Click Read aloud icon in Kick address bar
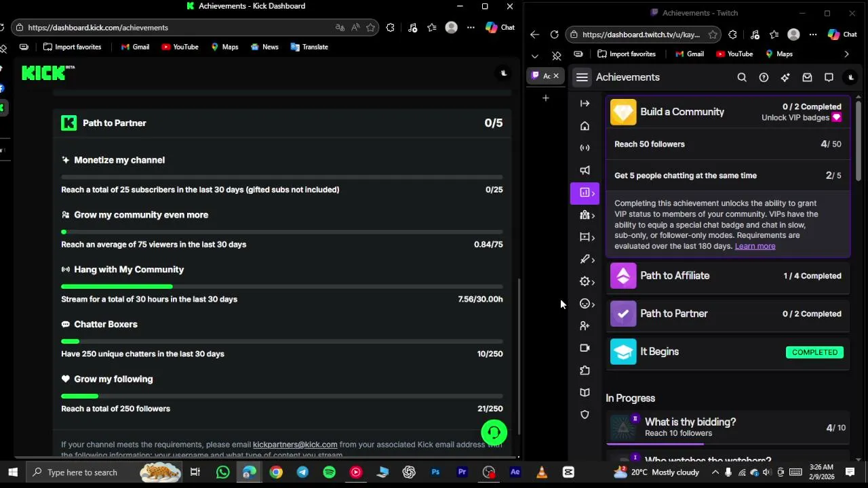 [355, 28]
